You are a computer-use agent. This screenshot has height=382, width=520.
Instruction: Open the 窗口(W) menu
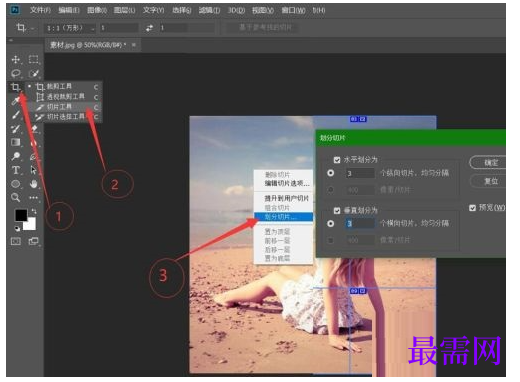pos(293,10)
